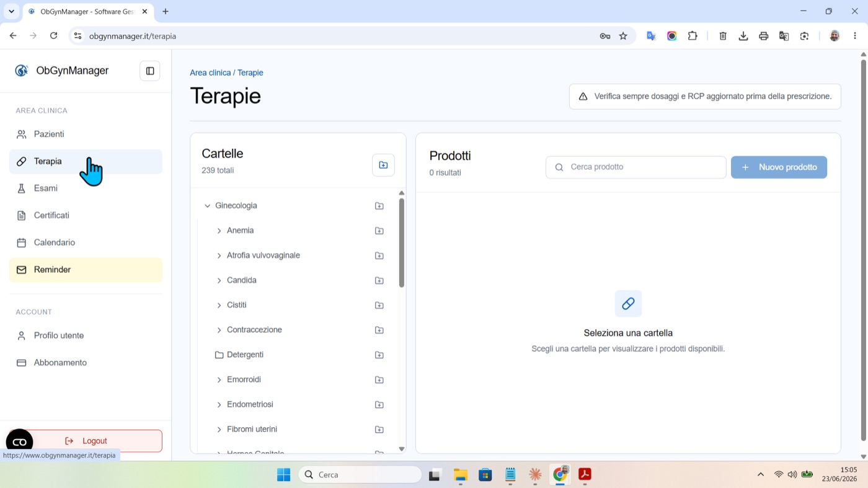Open the password manager key icon in address bar
This screenshot has width=868, height=488.
(x=604, y=36)
